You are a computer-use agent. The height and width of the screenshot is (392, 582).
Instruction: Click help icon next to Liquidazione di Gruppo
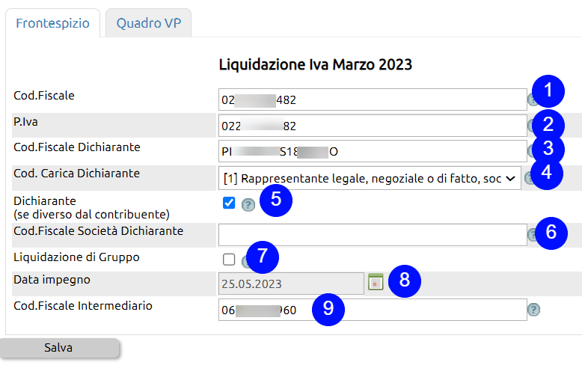pyautogui.click(x=245, y=261)
